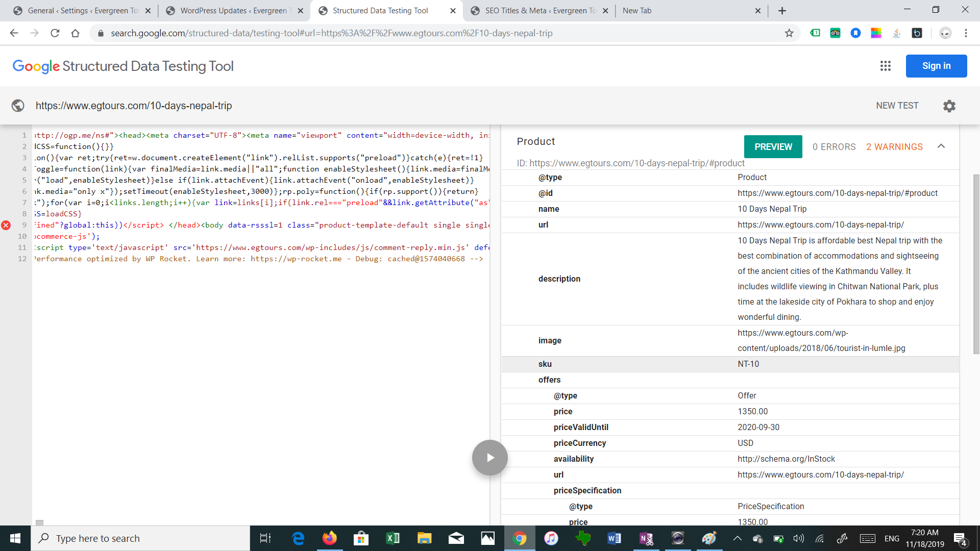The image size is (980, 551).
Task: Click the PriceSpecification @type value
Action: pos(771,507)
